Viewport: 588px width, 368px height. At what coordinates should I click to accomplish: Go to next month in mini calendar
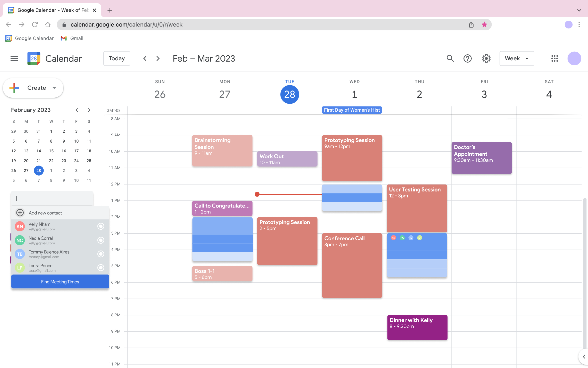[89, 110]
